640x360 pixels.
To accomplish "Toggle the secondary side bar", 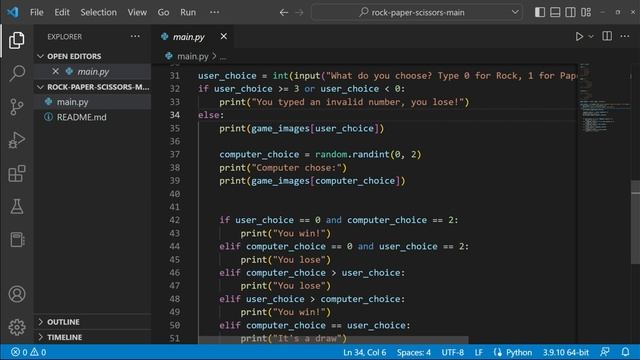I will [x=571, y=12].
